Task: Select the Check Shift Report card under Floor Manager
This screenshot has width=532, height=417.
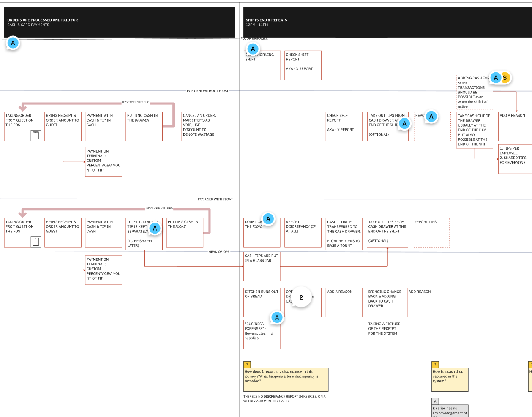Action: point(303,65)
